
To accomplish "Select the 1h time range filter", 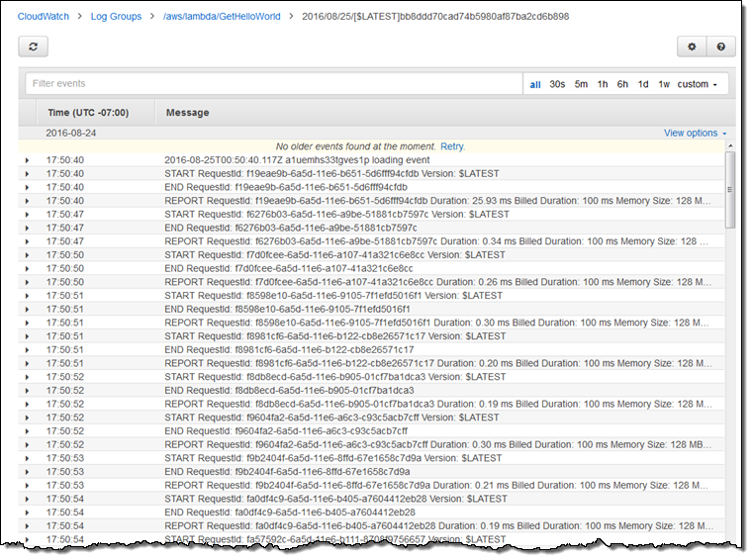I will coord(603,84).
